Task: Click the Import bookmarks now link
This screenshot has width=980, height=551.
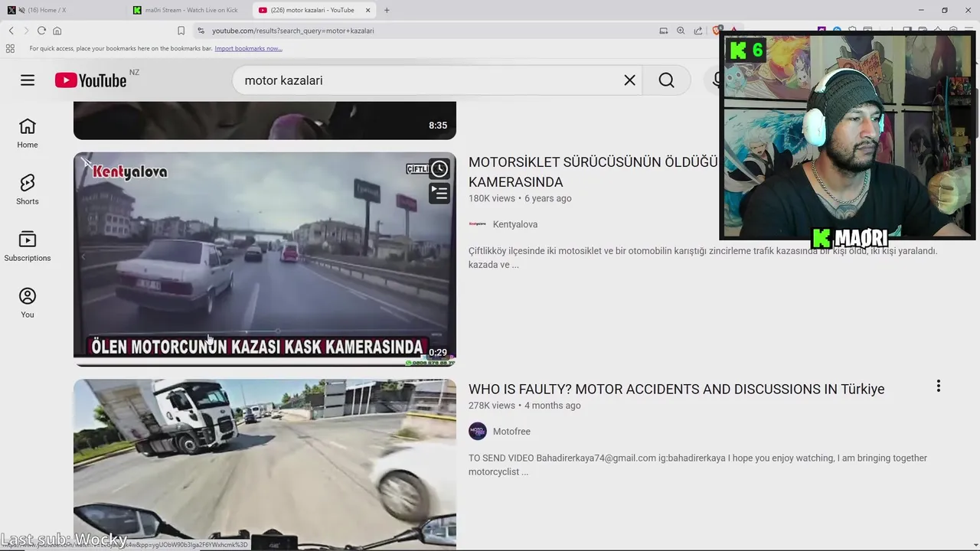Action: click(248, 48)
